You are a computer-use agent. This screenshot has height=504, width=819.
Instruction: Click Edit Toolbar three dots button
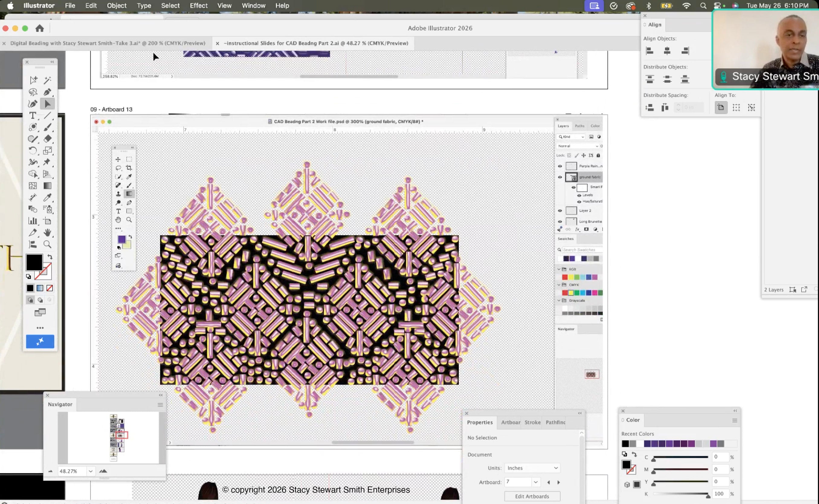pyautogui.click(x=40, y=328)
